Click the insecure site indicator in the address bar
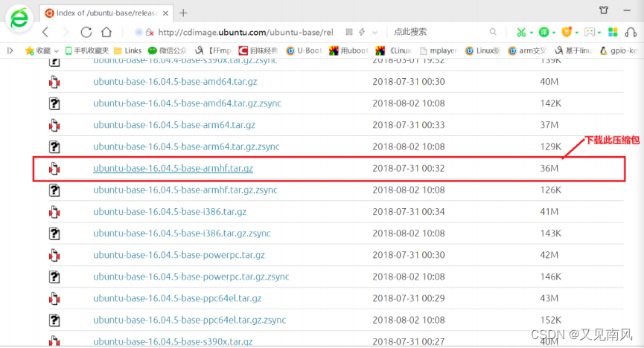 coord(150,33)
